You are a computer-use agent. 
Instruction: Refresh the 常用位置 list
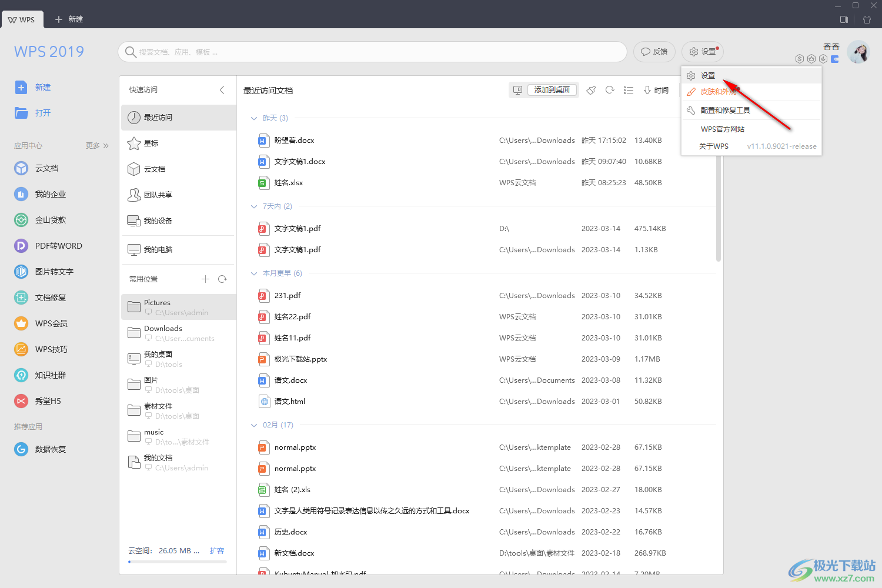(222, 279)
